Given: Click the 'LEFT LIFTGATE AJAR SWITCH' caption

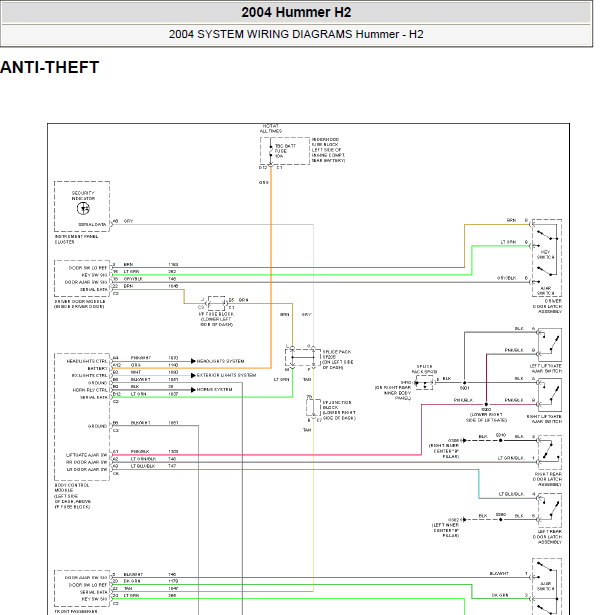Looking at the screenshot, I should click(x=546, y=368).
